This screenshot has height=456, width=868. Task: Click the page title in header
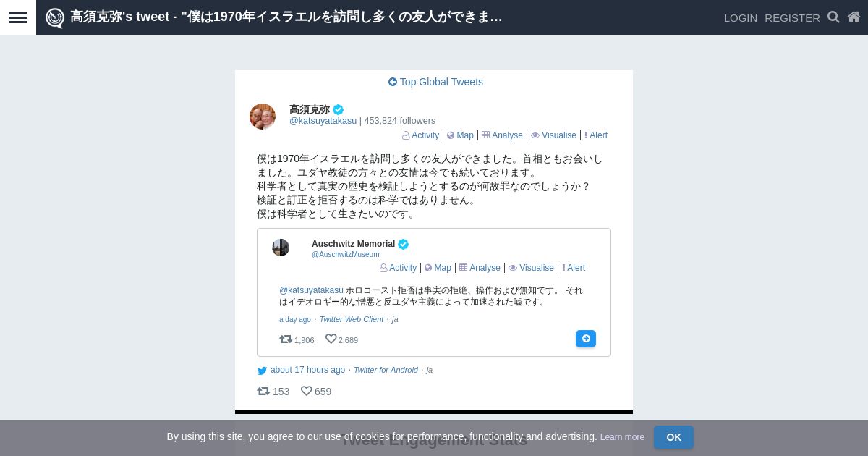click(286, 17)
